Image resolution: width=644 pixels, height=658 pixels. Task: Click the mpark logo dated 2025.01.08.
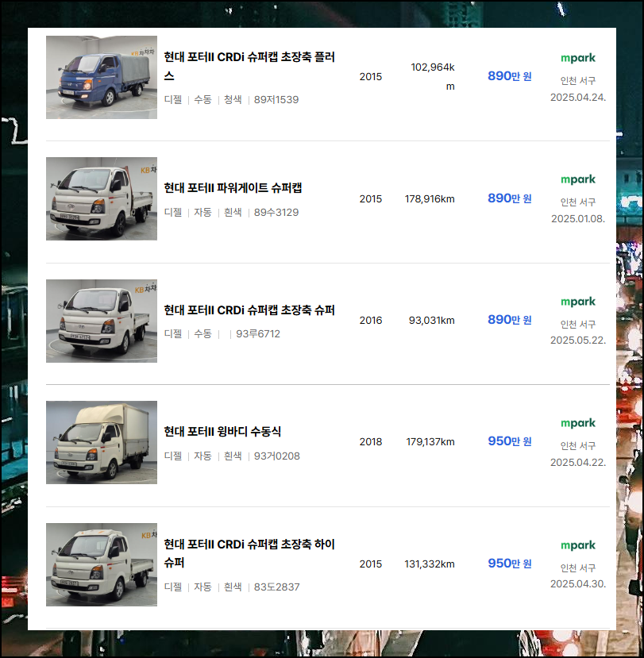point(578,179)
